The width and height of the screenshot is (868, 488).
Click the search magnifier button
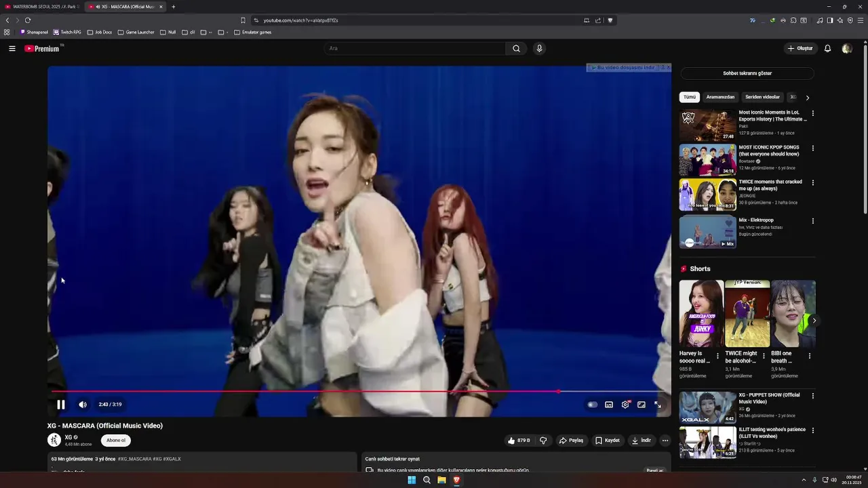click(516, 48)
